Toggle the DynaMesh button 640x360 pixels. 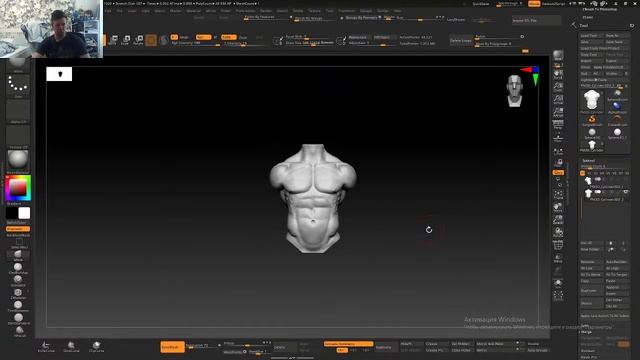pos(172,347)
